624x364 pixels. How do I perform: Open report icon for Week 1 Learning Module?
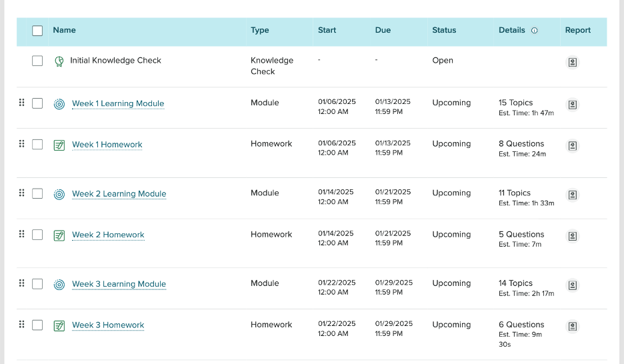tap(572, 105)
